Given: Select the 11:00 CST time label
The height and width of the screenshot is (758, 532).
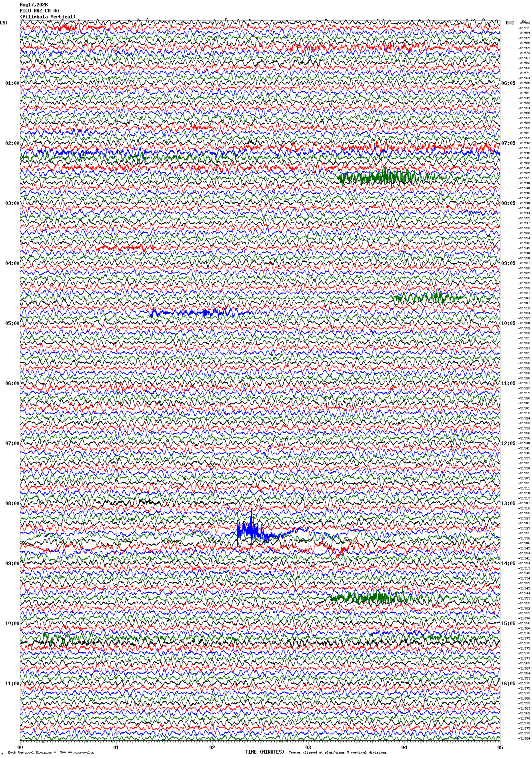Looking at the screenshot, I should click(12, 684).
